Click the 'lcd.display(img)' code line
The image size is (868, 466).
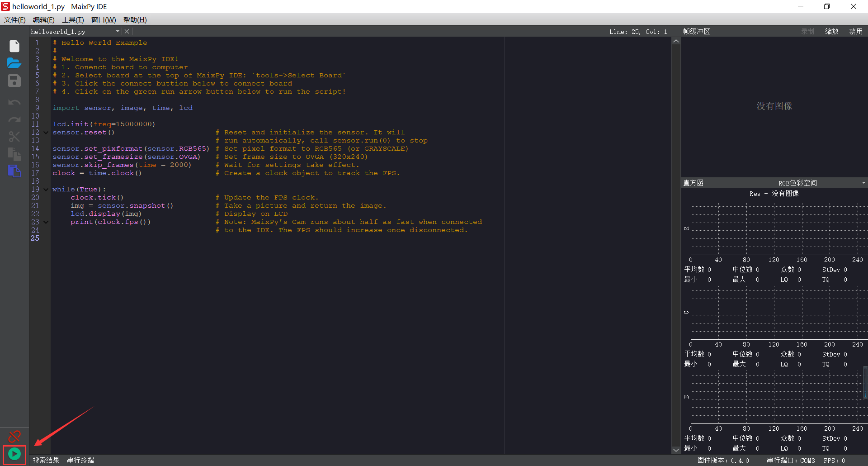tap(106, 214)
